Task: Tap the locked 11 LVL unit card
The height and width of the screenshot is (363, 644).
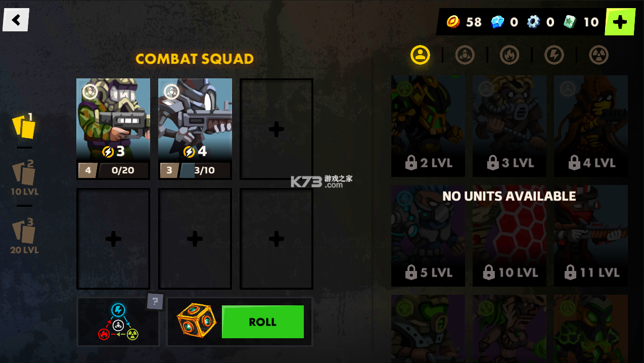Action: click(591, 236)
